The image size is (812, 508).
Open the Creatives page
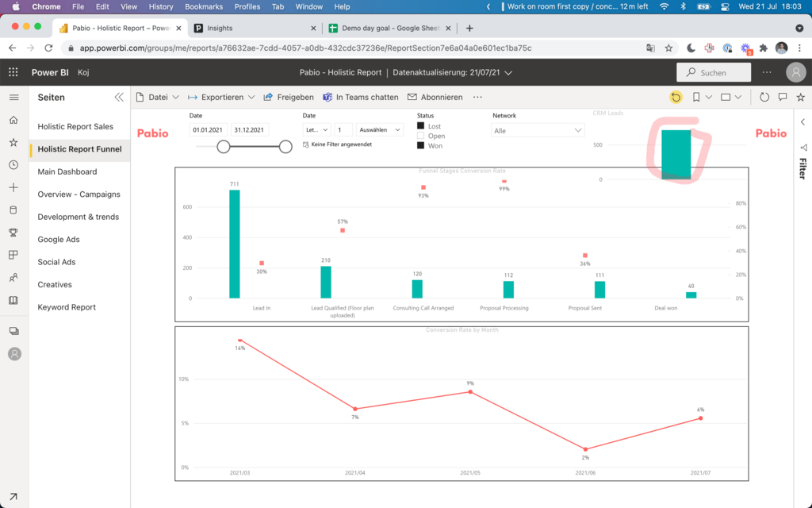coord(55,285)
